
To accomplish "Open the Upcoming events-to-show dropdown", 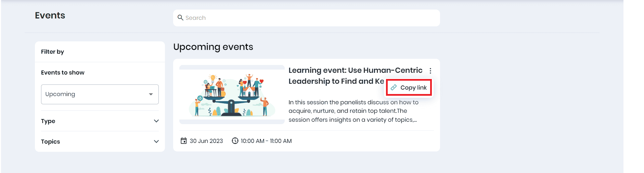I will tap(100, 94).
